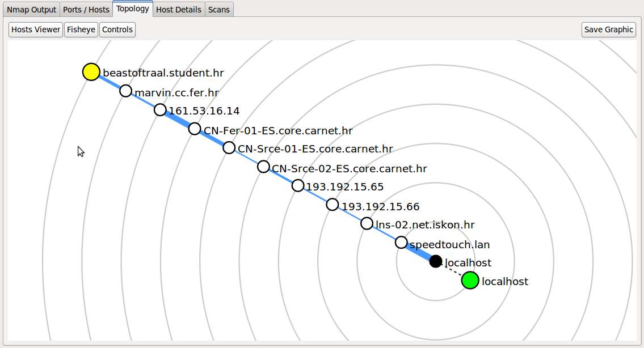Click the CN-Srce-01-ES.core.carnet.hr label
The image size is (644, 348).
(315, 149)
